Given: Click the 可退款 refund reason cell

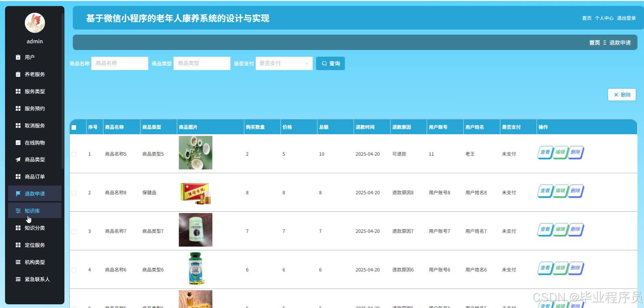Looking at the screenshot, I should coord(399,154).
